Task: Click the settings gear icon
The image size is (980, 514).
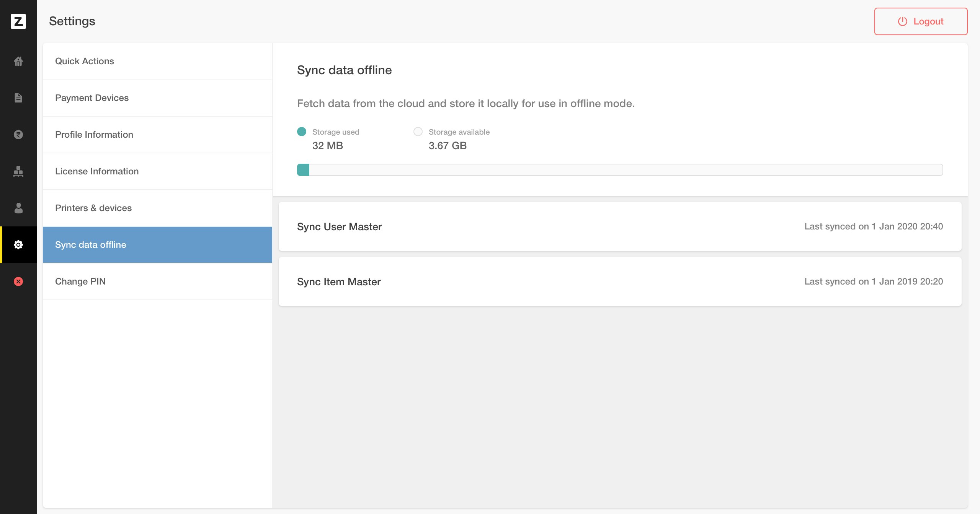Action: (x=18, y=245)
